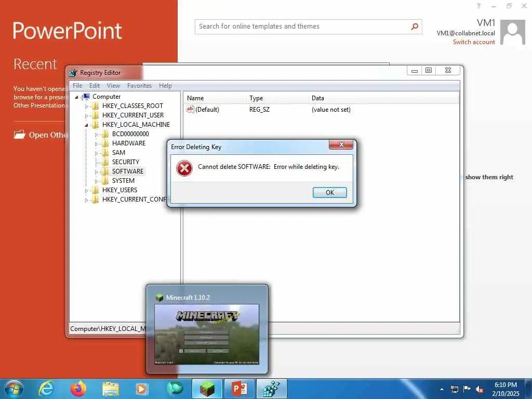532x399 pixels.
Task: Open the File menu in Registry Editor
Action: point(77,86)
